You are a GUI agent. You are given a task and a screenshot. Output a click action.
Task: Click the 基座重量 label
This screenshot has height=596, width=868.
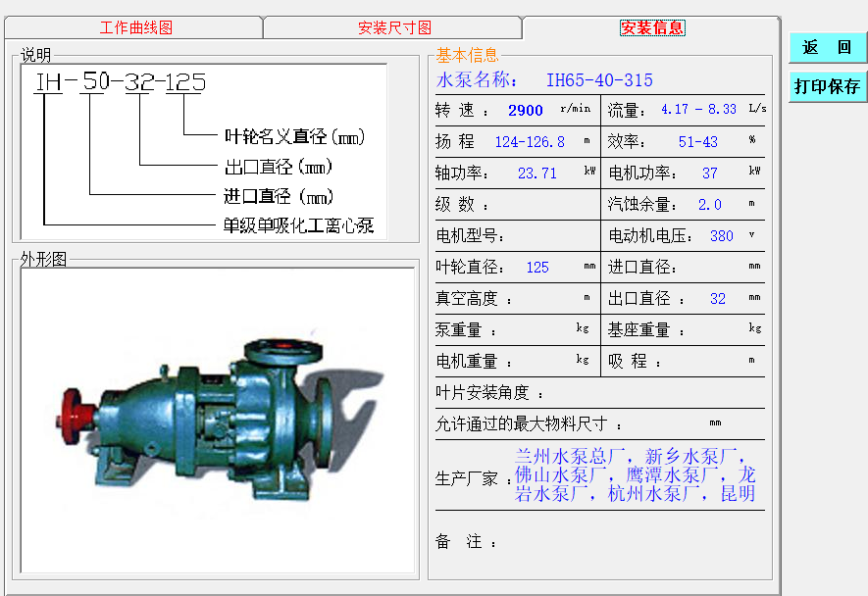646,330
